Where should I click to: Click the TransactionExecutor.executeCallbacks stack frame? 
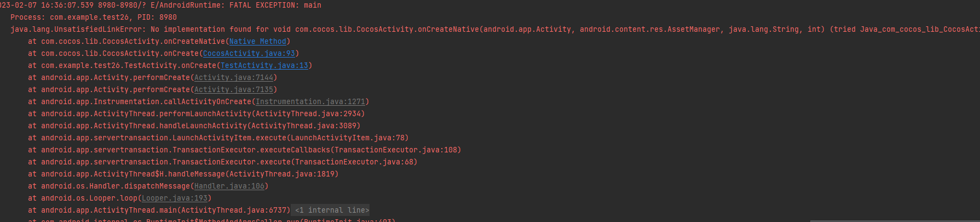coord(245,150)
